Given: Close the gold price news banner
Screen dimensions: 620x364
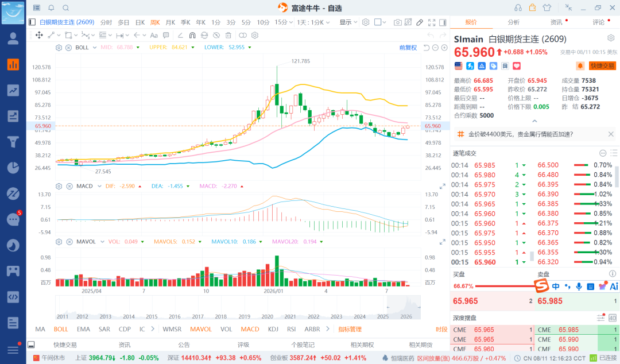Looking at the screenshot, I should (x=611, y=134).
